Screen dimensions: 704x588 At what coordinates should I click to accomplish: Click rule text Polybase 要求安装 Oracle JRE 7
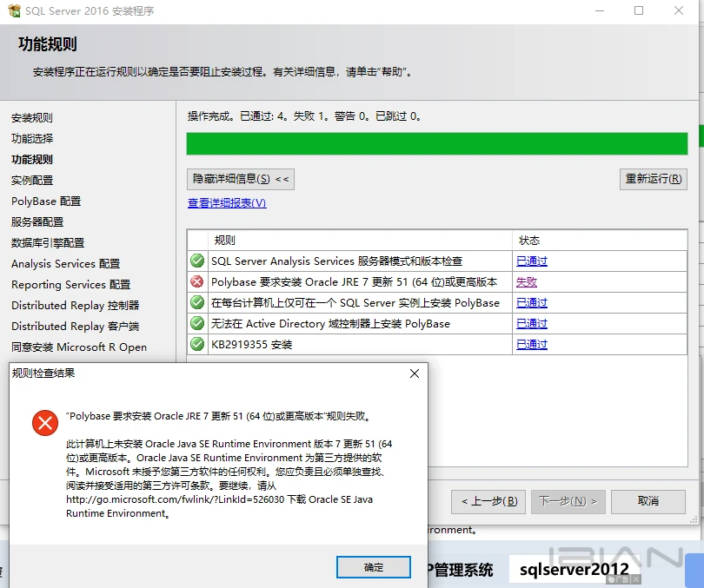(x=355, y=282)
